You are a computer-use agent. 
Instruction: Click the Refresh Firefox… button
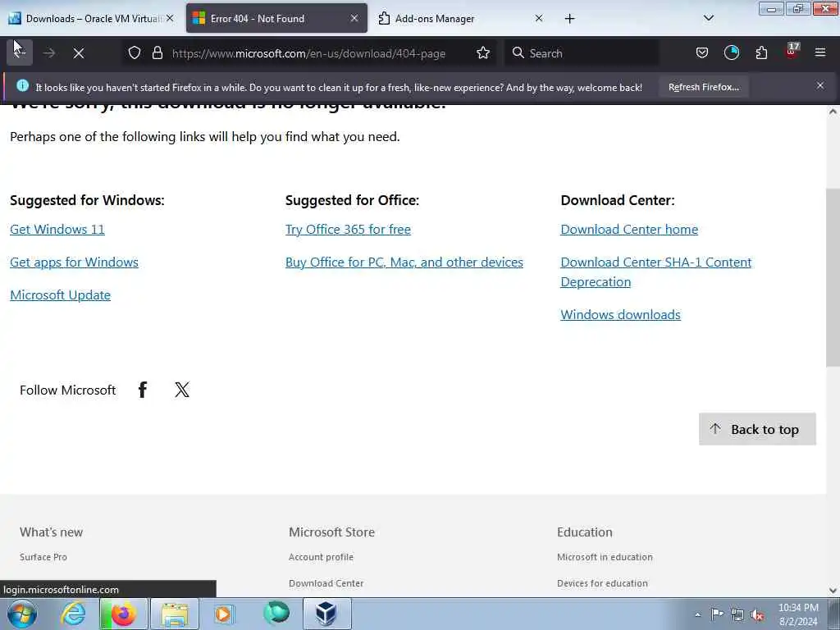click(703, 87)
